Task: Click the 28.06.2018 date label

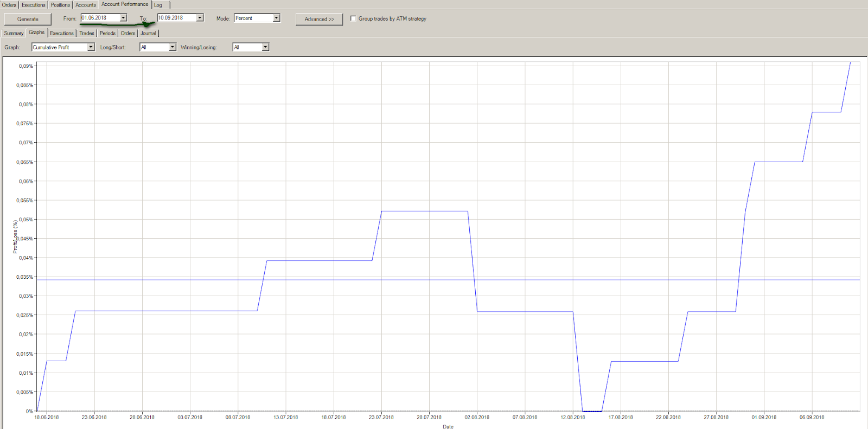Action: tap(142, 417)
